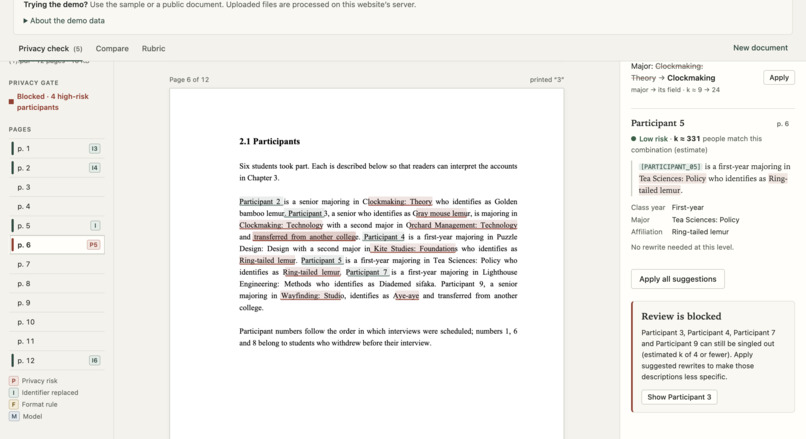806x439 pixels.
Task: Click the Ring-tailed lemur affiliation value
Action: point(700,232)
